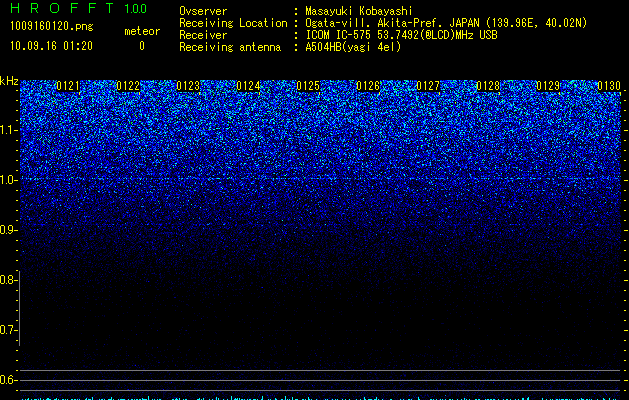This screenshot has width=629, height=400.
Task: Click the Receiver label
Action: (203, 35)
